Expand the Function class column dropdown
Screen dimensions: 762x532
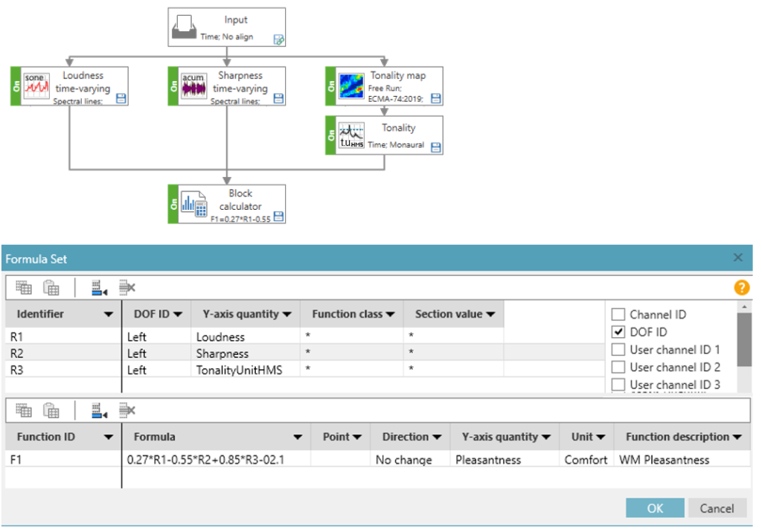(x=391, y=314)
